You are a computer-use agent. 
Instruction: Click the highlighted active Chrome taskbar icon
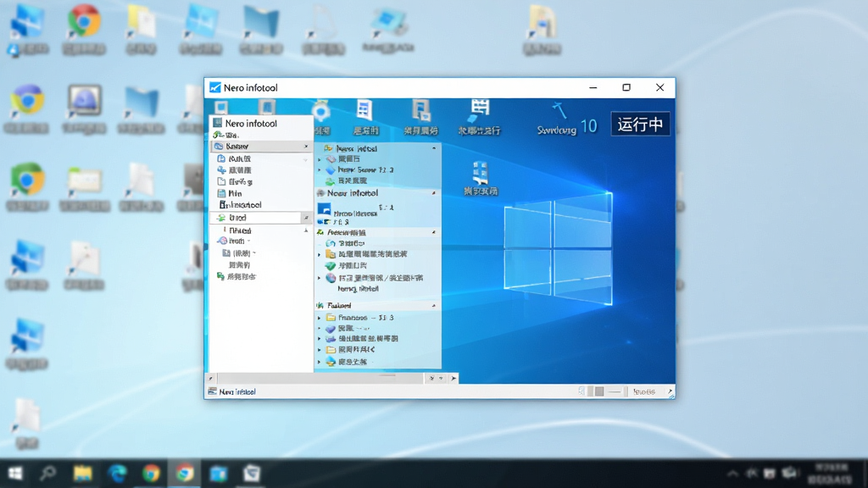click(x=185, y=474)
